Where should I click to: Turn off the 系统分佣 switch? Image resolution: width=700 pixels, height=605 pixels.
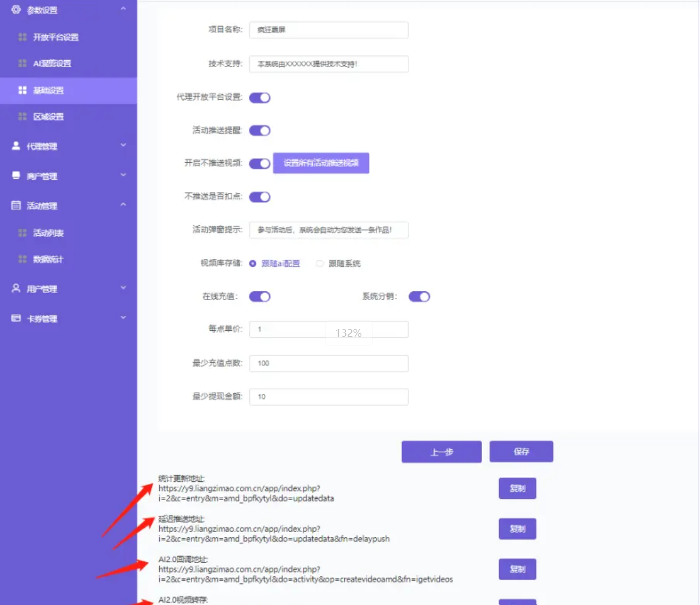419,297
